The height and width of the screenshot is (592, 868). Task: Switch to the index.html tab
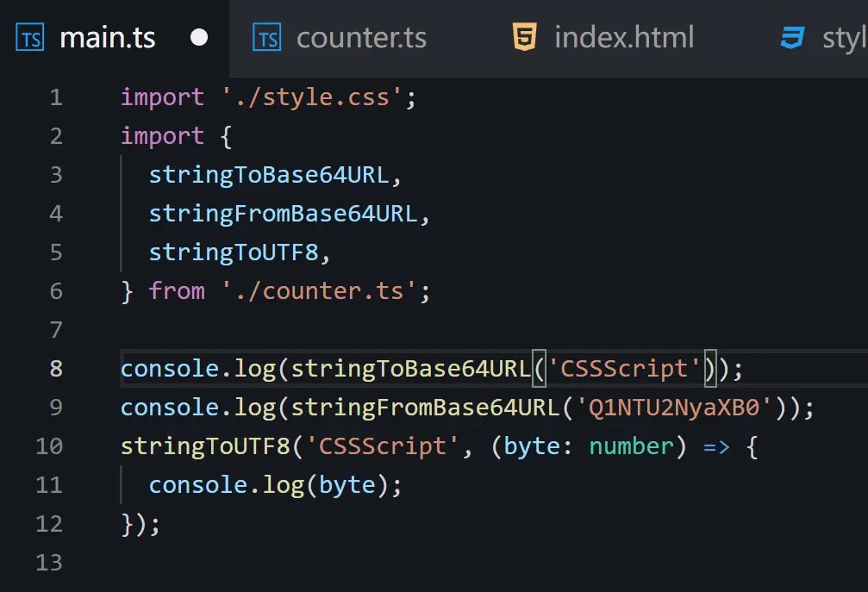point(623,37)
